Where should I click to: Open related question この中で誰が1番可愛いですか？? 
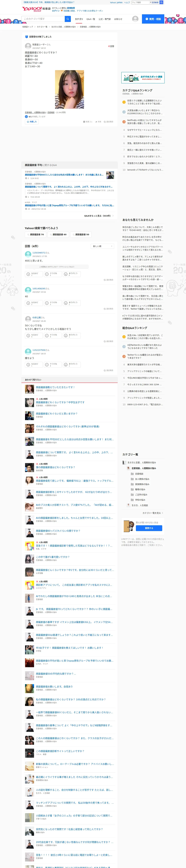point(53,557)
